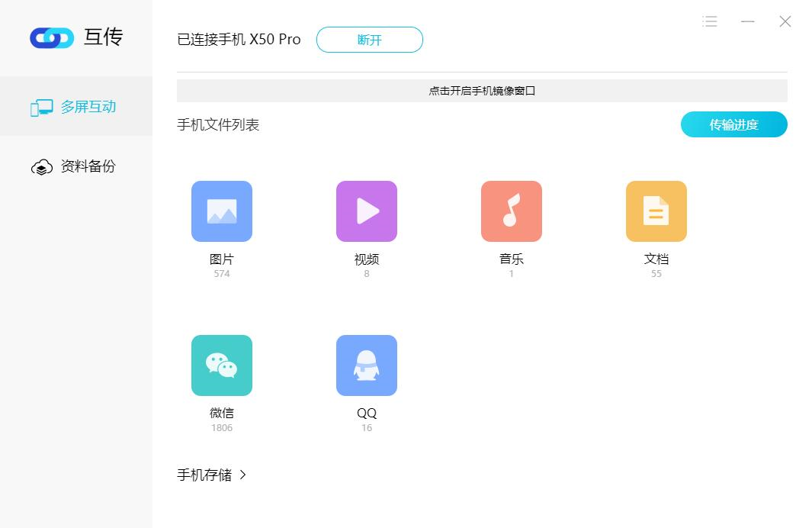Open 手机存储 phone storage link
Screen dimensions: 812x528
[212, 475]
